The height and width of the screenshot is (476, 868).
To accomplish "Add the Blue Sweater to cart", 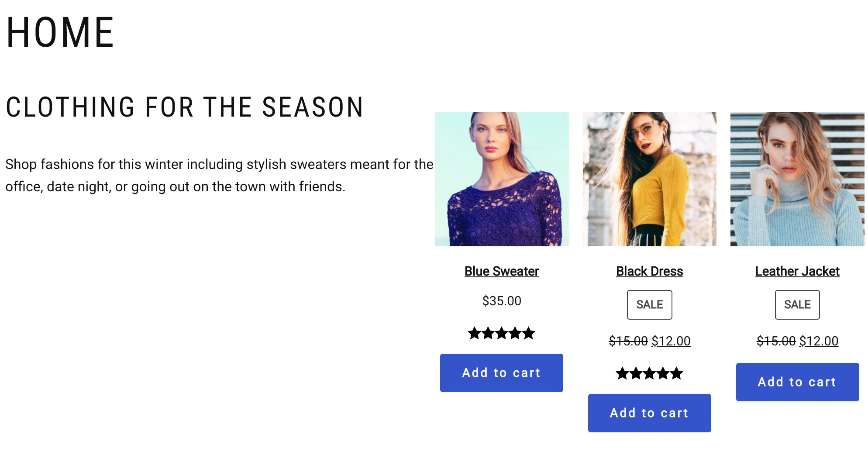I will click(x=501, y=373).
